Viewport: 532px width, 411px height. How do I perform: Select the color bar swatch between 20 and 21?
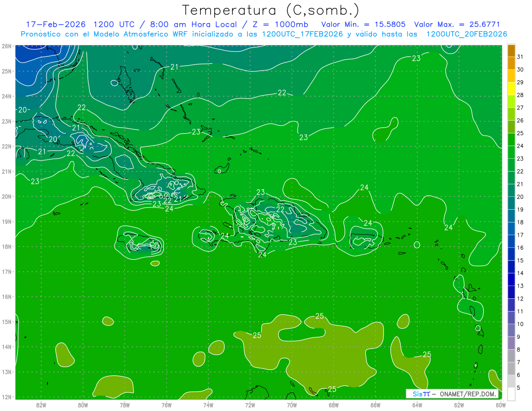[511, 191]
